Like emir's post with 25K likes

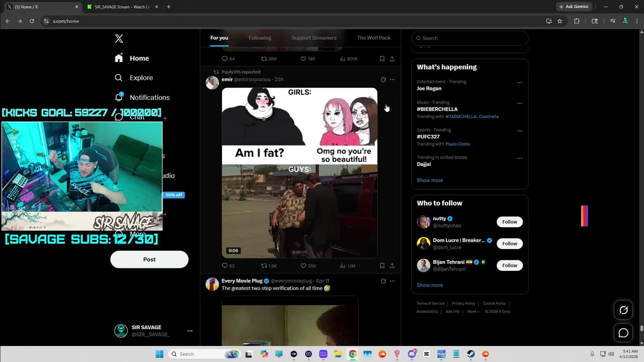[x=308, y=265]
